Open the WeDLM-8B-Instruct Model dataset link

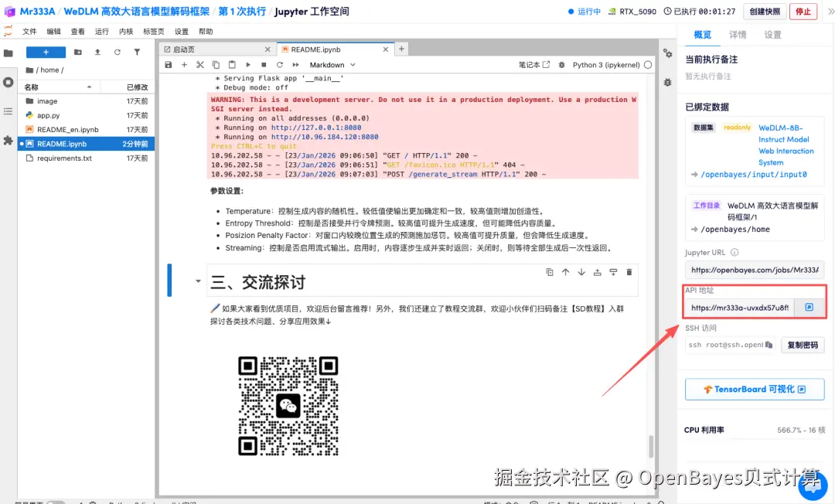786,145
